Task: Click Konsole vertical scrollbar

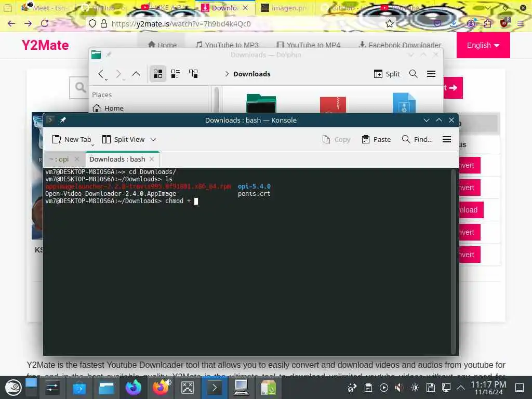Action: [453, 261]
